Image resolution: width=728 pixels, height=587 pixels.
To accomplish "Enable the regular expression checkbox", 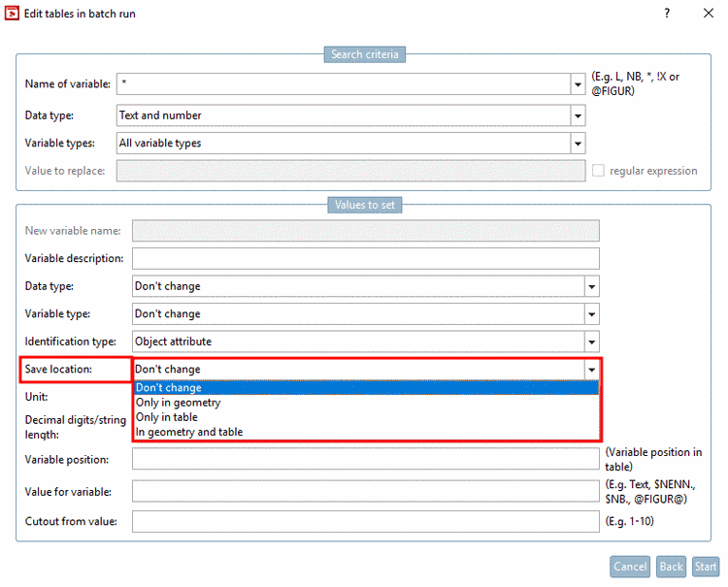I will [599, 171].
